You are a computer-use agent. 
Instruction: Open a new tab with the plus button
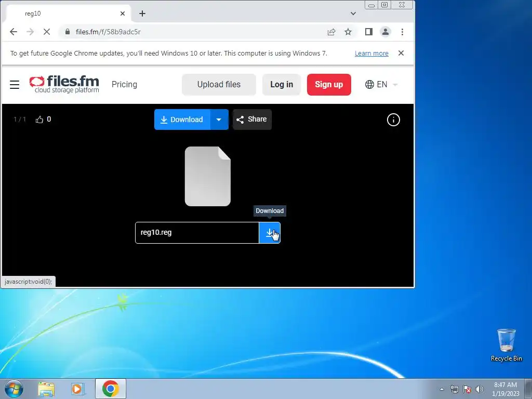[142, 14]
